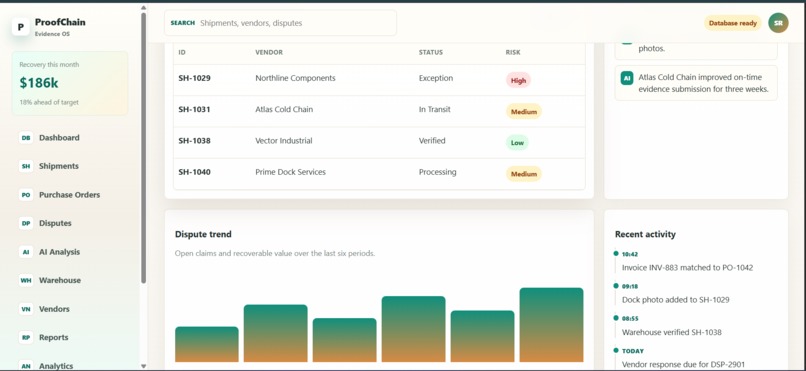Click the RP icon beside Reports

pyautogui.click(x=26, y=338)
